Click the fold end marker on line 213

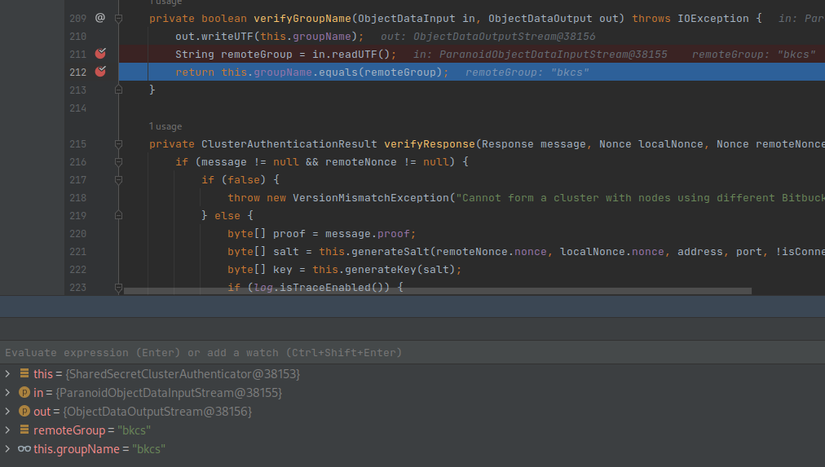pos(119,90)
